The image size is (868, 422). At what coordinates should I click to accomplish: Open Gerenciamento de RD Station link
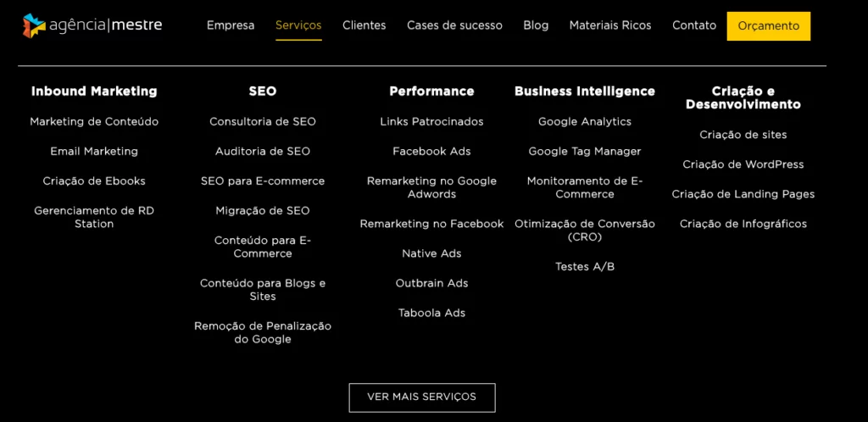tap(94, 217)
